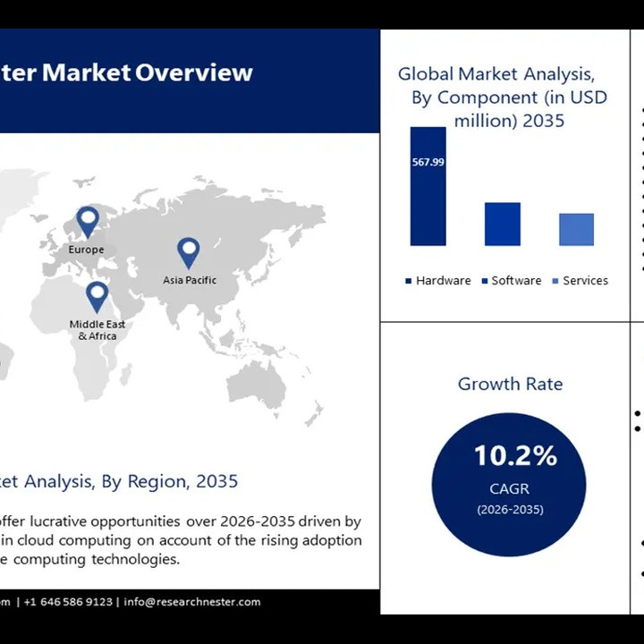The width and height of the screenshot is (644, 644).
Task: Click the Europe text label on map
Action: (87, 250)
